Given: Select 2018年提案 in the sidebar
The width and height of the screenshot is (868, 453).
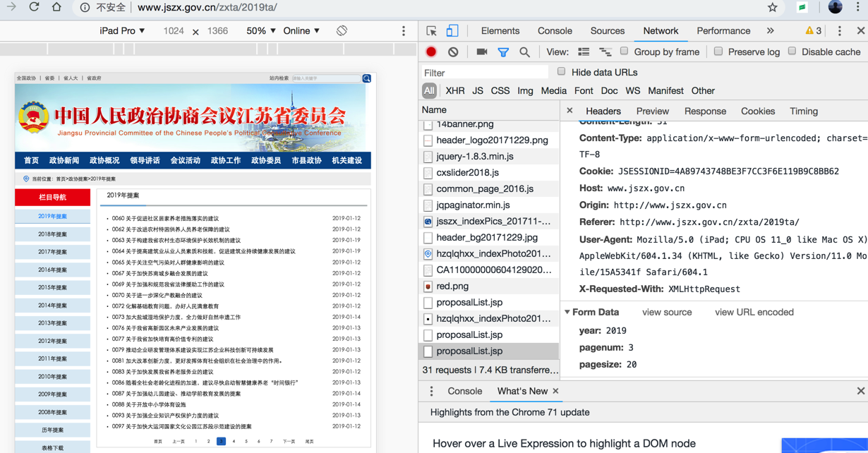Looking at the screenshot, I should point(52,234).
